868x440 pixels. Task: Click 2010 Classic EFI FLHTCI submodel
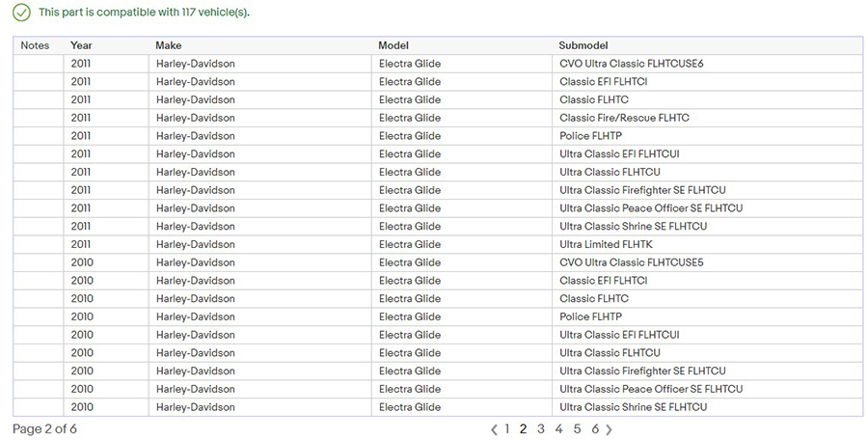(604, 281)
